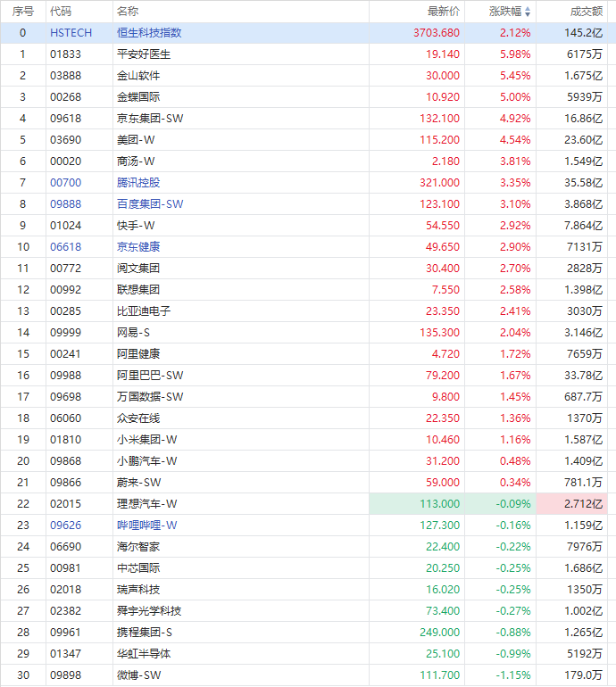Image resolution: width=616 pixels, height=687 pixels.
Task: Sort by the 涨跌幅 sort arrow icon
Action: click(528, 12)
